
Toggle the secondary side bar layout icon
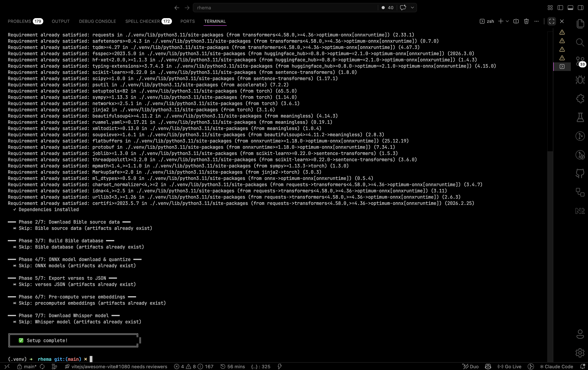pos(581,8)
